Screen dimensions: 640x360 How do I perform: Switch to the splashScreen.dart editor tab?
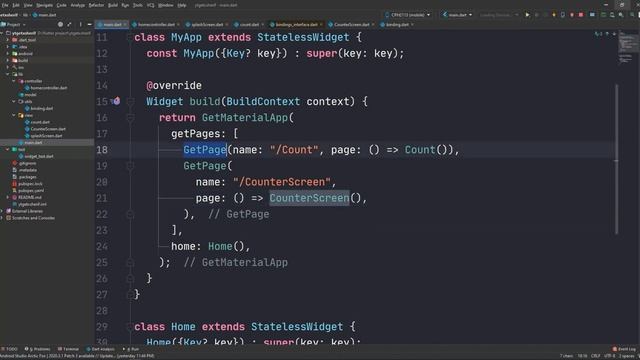[x=207, y=24]
